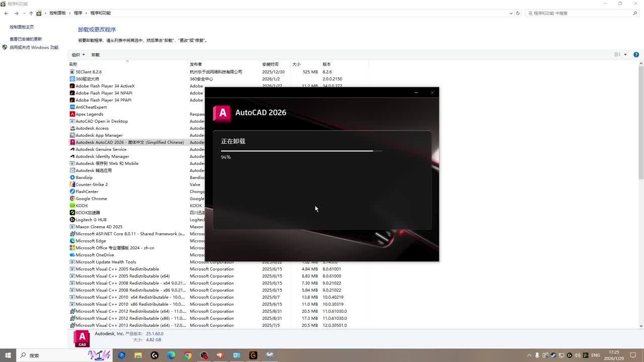The width and height of the screenshot is (644, 362).
Task: Click the help question mark icon
Action: coord(636,54)
